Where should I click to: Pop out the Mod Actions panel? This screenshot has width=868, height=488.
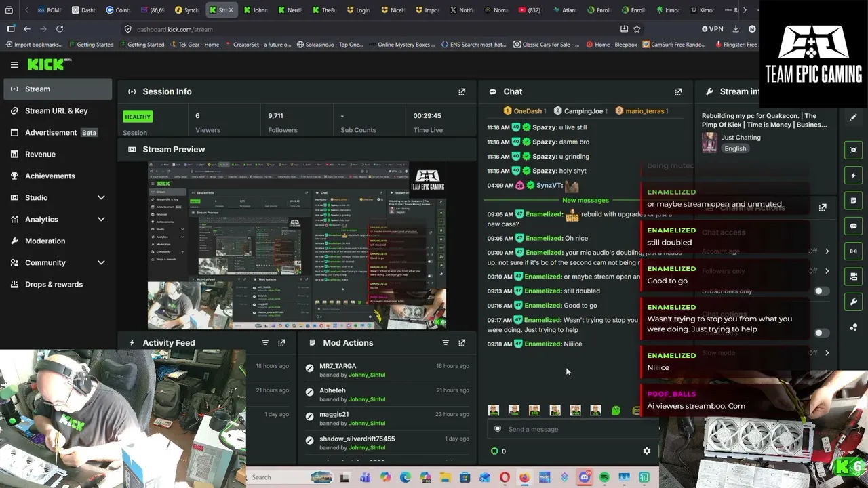[x=462, y=343]
